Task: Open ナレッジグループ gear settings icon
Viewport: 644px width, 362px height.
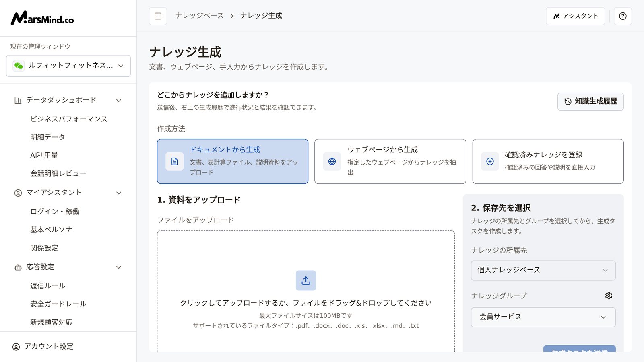Action: (609, 296)
